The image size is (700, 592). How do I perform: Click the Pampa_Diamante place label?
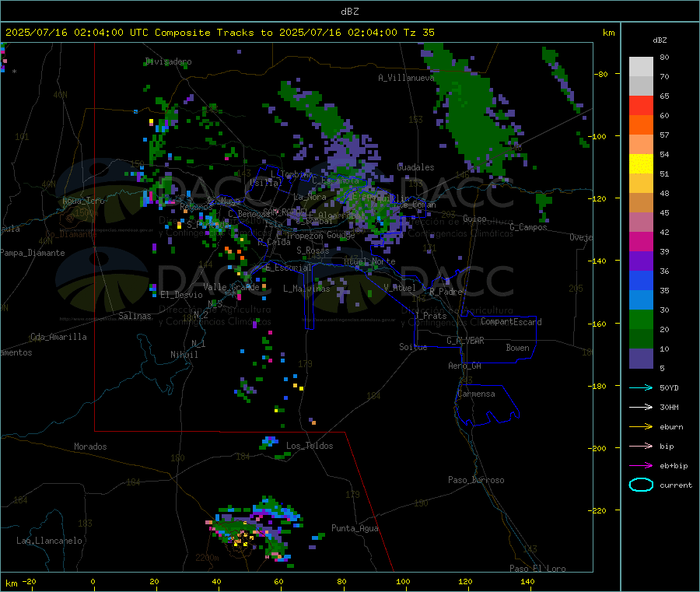tap(33, 253)
